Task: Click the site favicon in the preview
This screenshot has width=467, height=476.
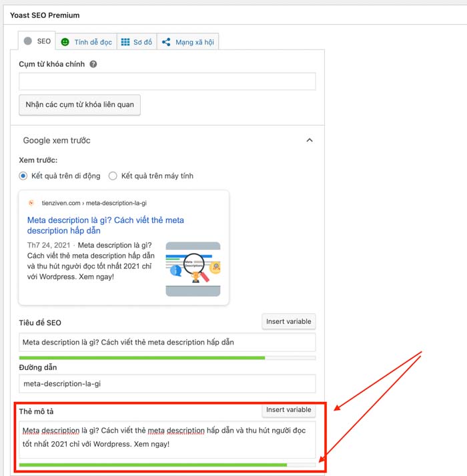Action: pos(31,203)
